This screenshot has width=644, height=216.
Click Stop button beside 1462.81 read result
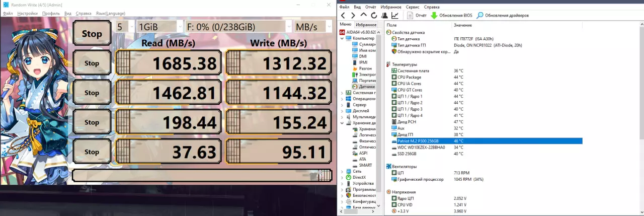click(92, 93)
